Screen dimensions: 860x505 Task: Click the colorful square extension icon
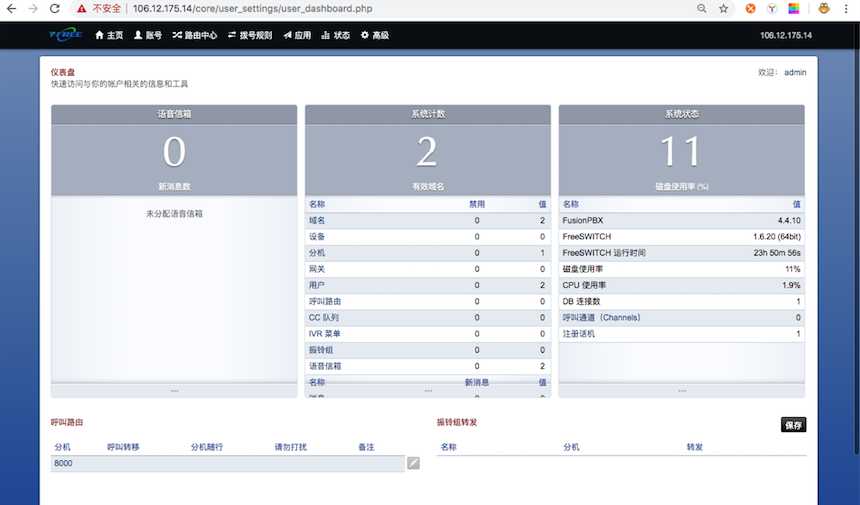(x=794, y=8)
